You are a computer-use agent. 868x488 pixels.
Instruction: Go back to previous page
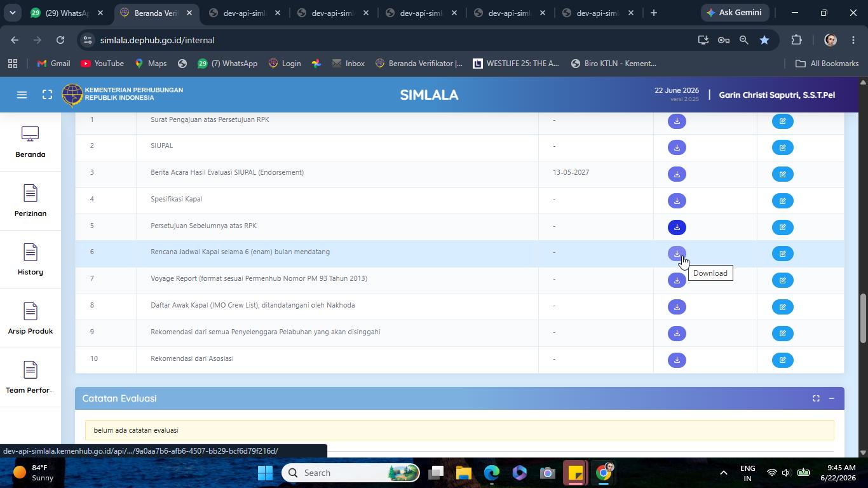coord(15,40)
